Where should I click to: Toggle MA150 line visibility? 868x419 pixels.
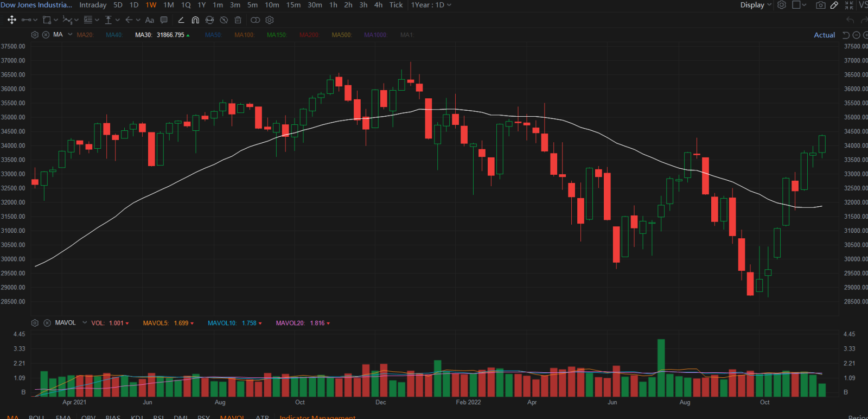[277, 35]
